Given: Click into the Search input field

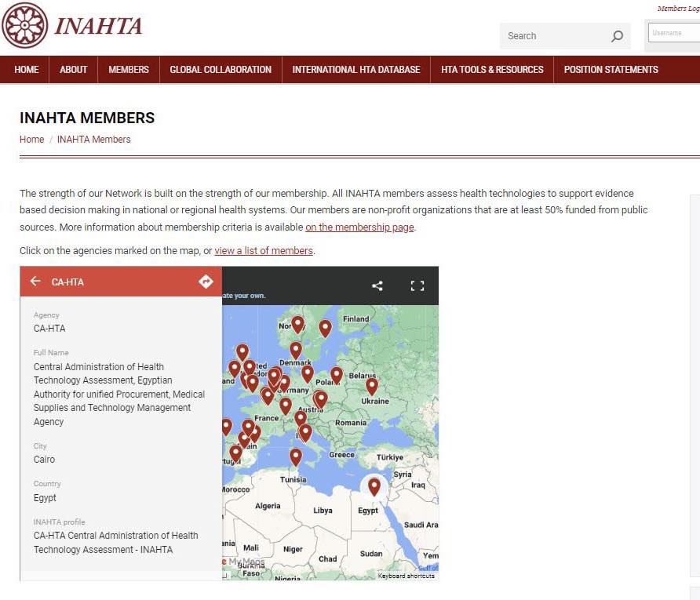Looking at the screenshot, I should (553, 36).
